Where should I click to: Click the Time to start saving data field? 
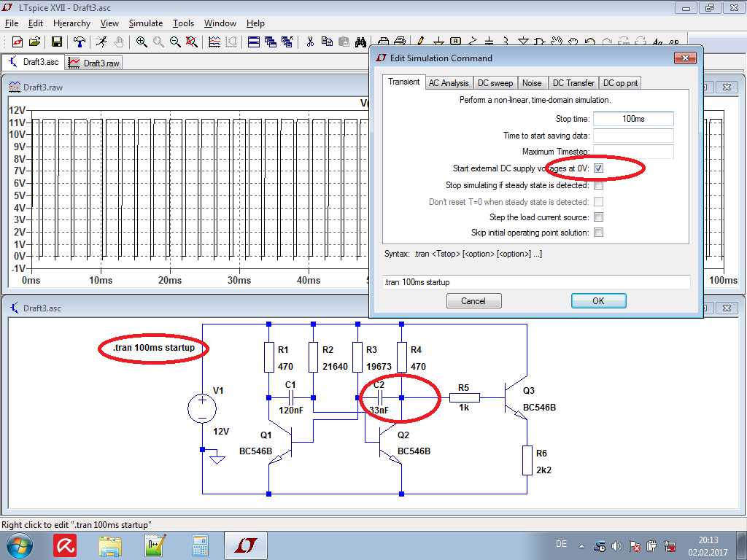tap(633, 136)
